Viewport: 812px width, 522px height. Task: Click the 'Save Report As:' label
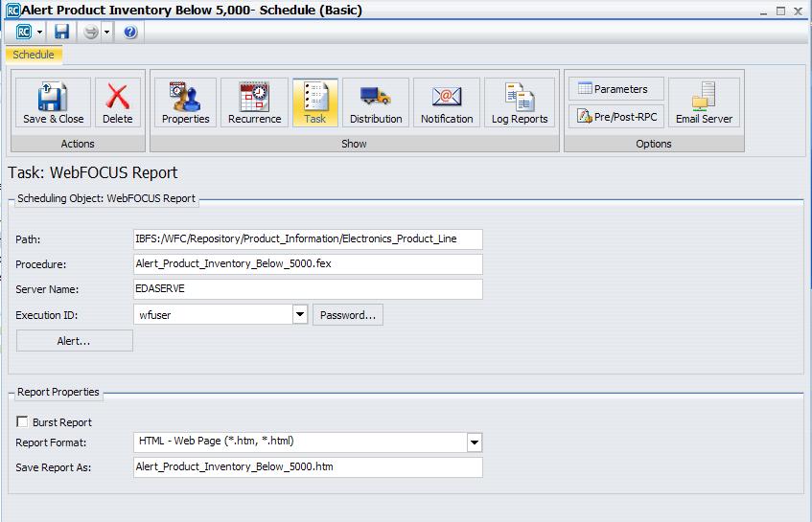click(54, 467)
